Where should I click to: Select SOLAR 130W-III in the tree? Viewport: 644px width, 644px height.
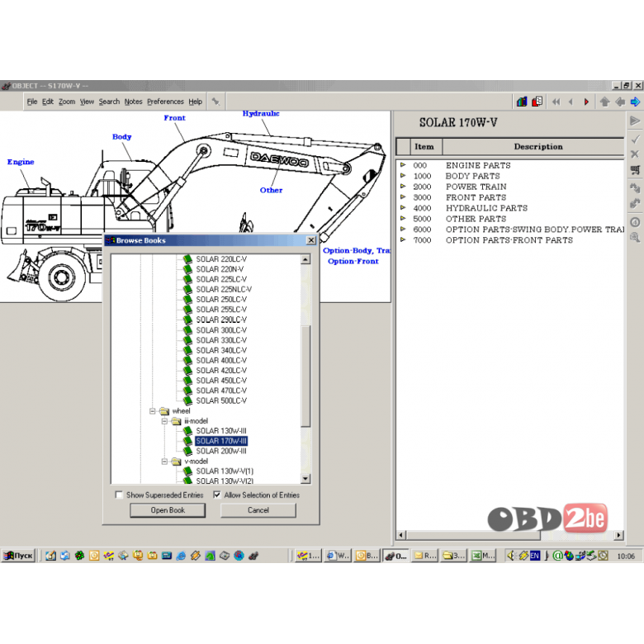[x=221, y=431]
